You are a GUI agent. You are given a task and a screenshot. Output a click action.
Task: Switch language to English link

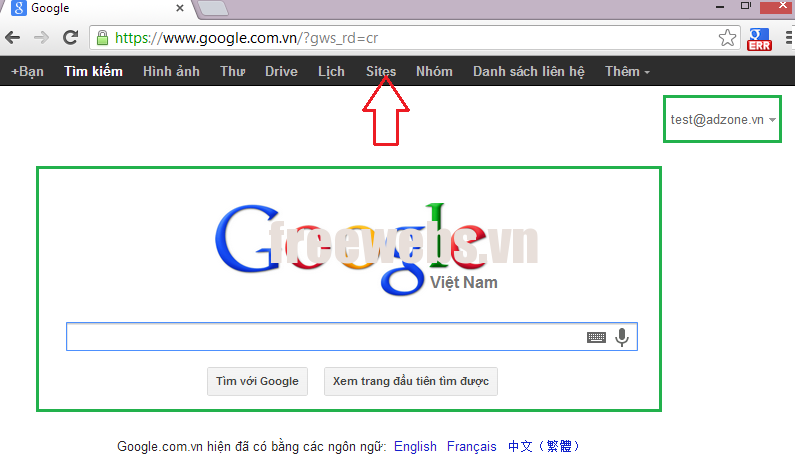415,446
